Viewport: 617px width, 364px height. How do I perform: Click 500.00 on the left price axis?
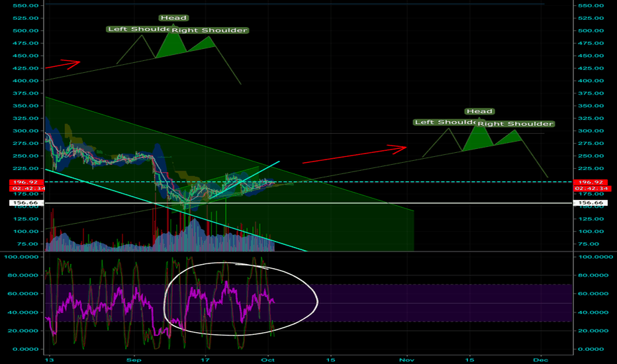26,30
